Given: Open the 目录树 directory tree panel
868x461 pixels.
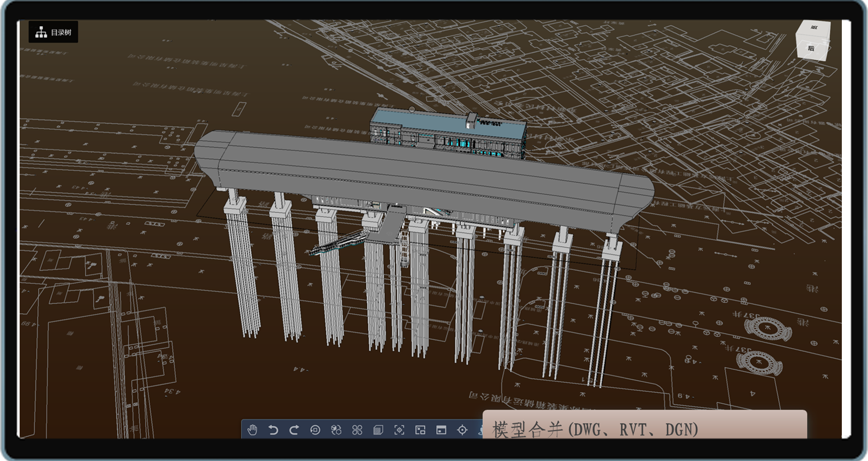Looking at the screenshot, I should click(x=53, y=32).
